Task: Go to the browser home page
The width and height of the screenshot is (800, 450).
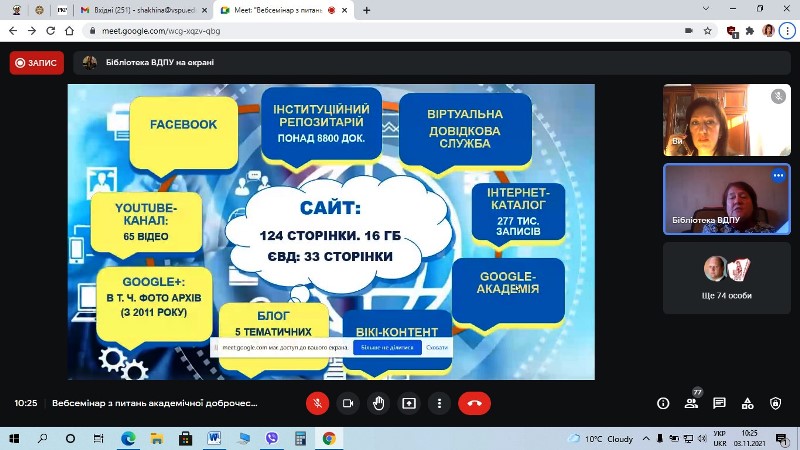Action: [69, 31]
